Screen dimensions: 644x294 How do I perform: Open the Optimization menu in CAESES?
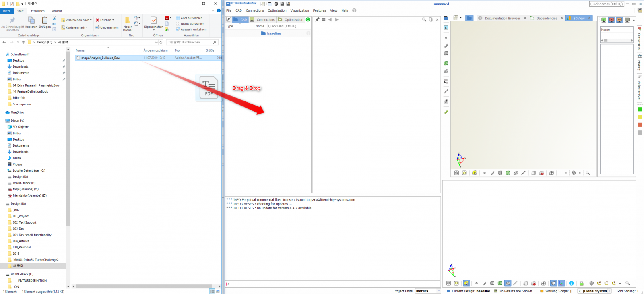pyautogui.click(x=277, y=10)
